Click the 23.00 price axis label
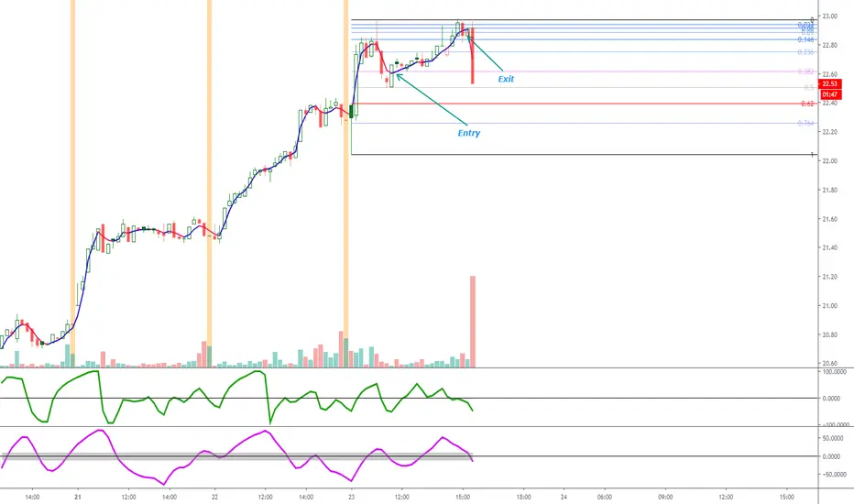 coord(830,16)
